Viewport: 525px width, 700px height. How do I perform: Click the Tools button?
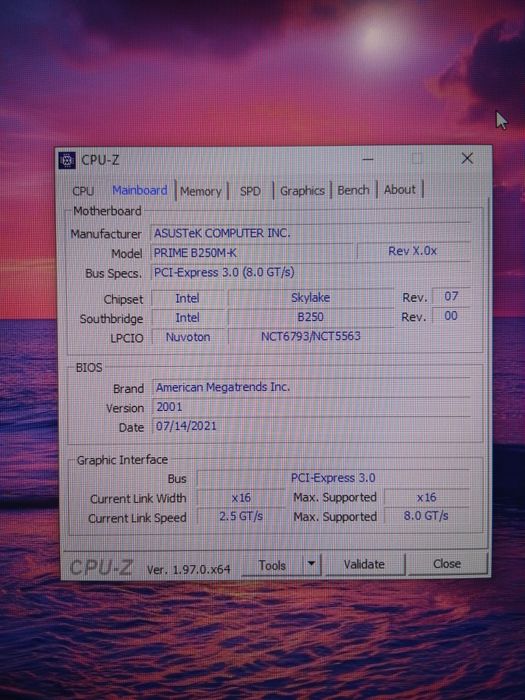click(272, 565)
